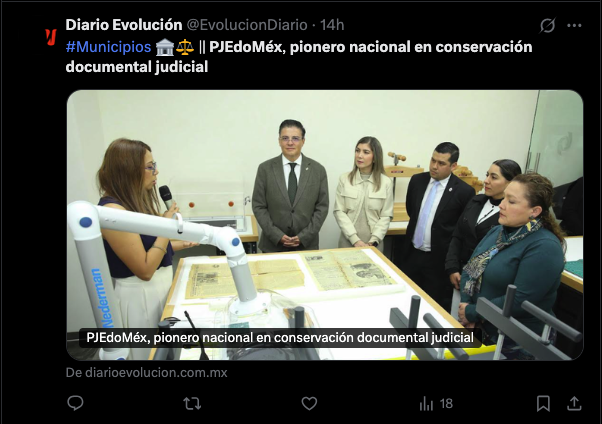
Task: Like the tweet with the heart icon
Action: [309, 403]
